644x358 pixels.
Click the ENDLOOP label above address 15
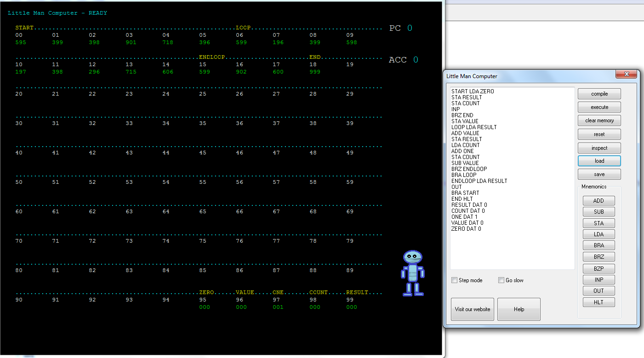tap(212, 57)
